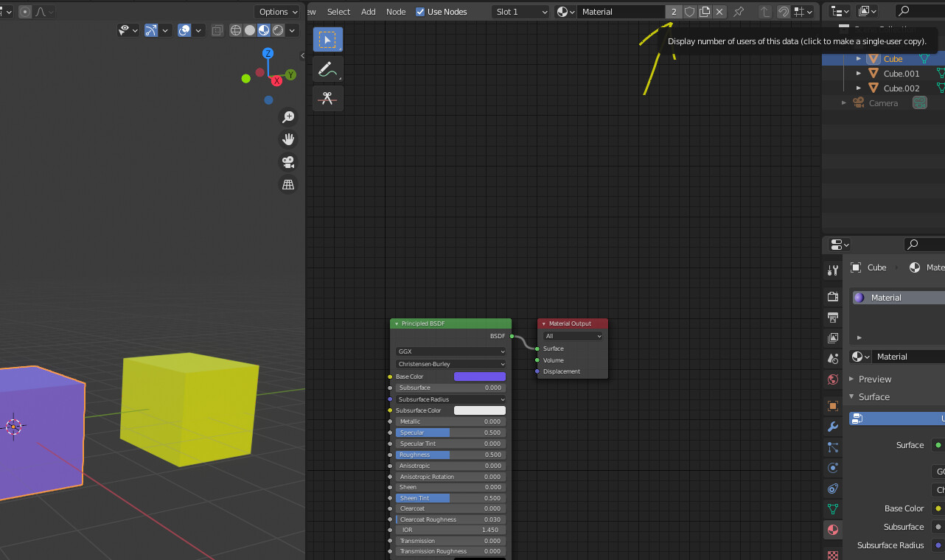Open the GGX distribution dropdown
This screenshot has height=560, width=945.
point(450,351)
